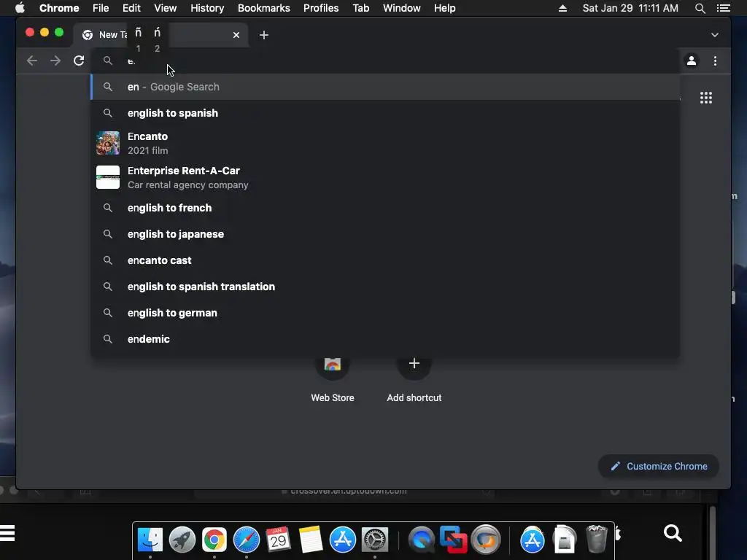Open the CrossOver icon in the Dock
Image resolution: width=747 pixels, height=560 pixels.
(485, 540)
